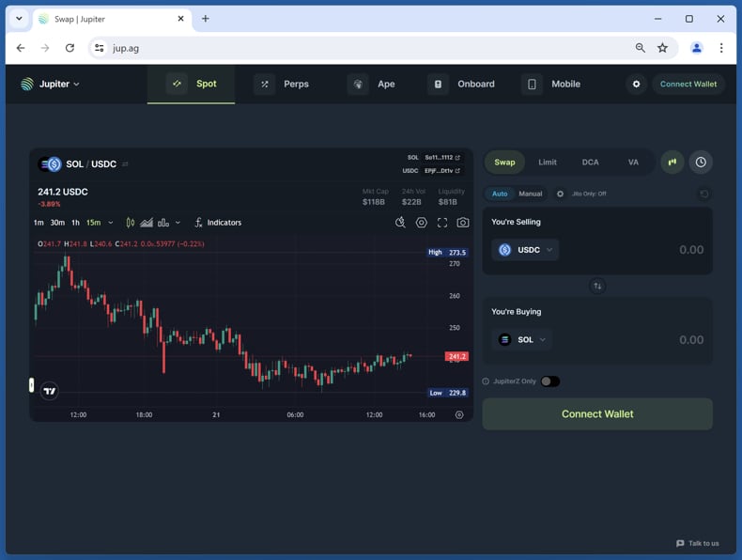Click the selling amount input field
Viewport: 742px width, 560px height.
point(691,250)
